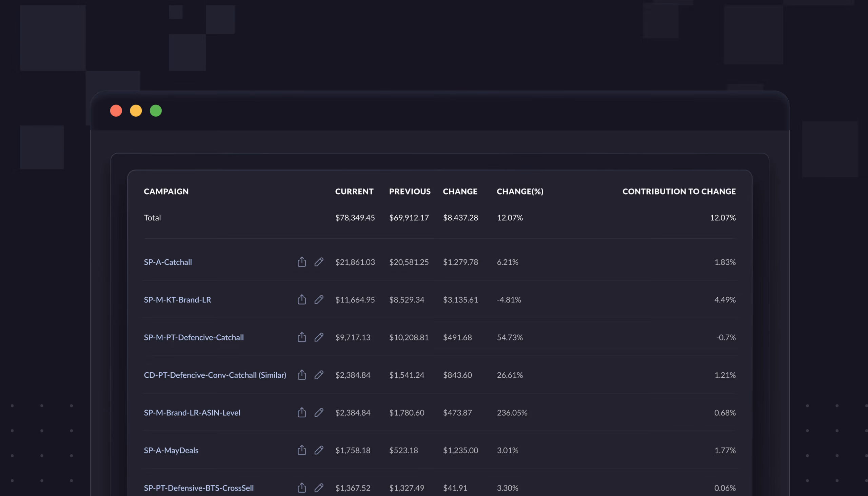The width and height of the screenshot is (868, 496).
Task: Share SP-M-PT-Defencive-Catchall using export icon
Action: (301, 337)
